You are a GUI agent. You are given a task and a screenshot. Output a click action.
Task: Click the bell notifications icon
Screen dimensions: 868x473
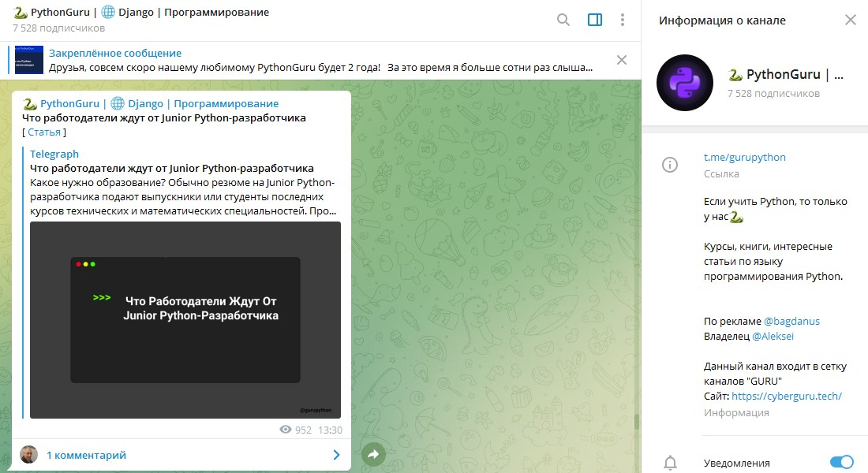[x=670, y=463]
